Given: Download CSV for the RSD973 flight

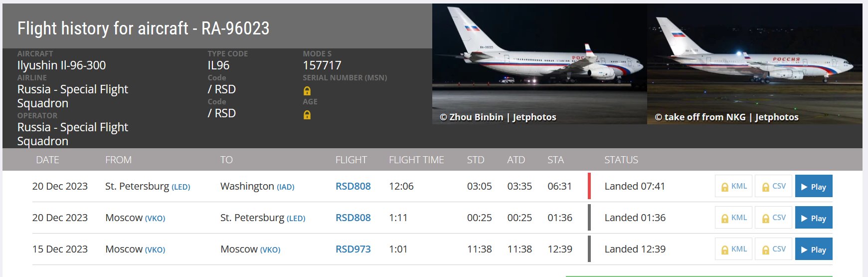Looking at the screenshot, I should tap(773, 250).
